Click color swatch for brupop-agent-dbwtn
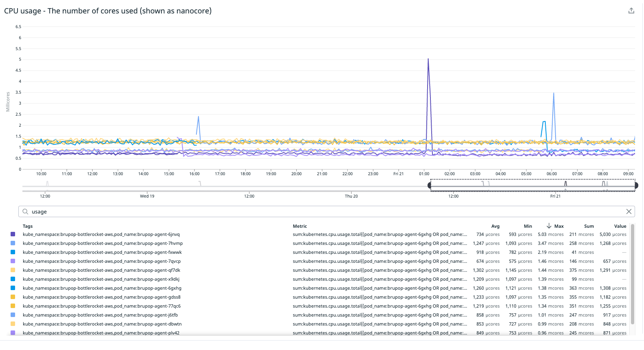The image size is (644, 350). (x=13, y=324)
